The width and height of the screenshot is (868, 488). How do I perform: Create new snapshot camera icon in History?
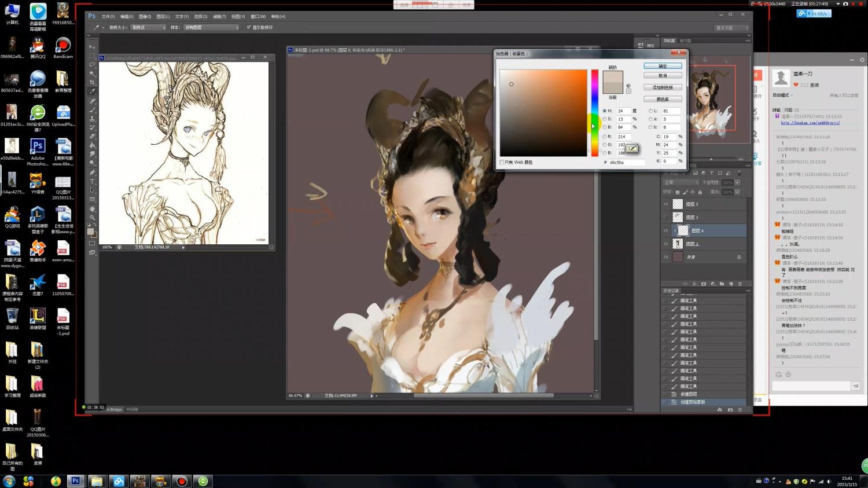(x=730, y=409)
